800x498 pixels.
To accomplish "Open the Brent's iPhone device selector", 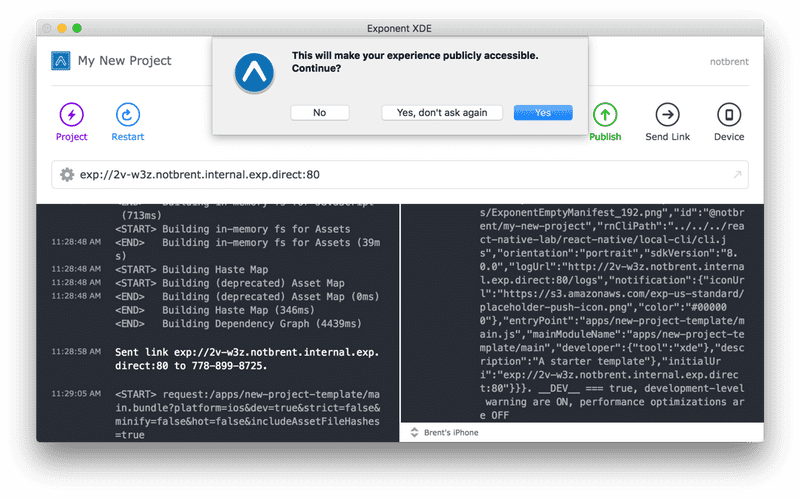I will pyautogui.click(x=444, y=432).
